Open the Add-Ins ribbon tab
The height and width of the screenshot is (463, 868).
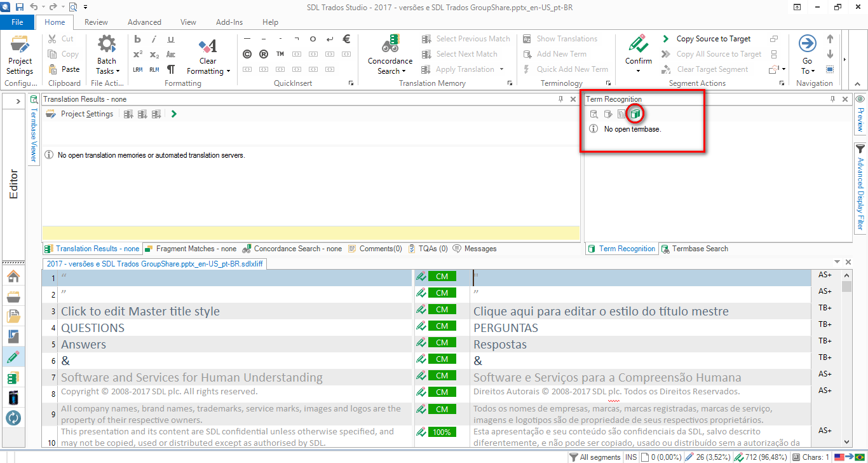[229, 22]
